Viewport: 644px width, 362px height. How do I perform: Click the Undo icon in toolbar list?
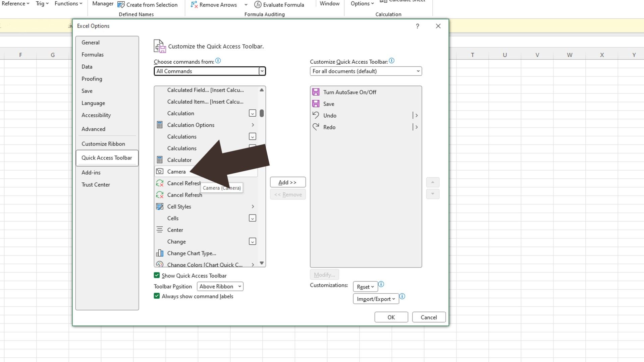[316, 115]
